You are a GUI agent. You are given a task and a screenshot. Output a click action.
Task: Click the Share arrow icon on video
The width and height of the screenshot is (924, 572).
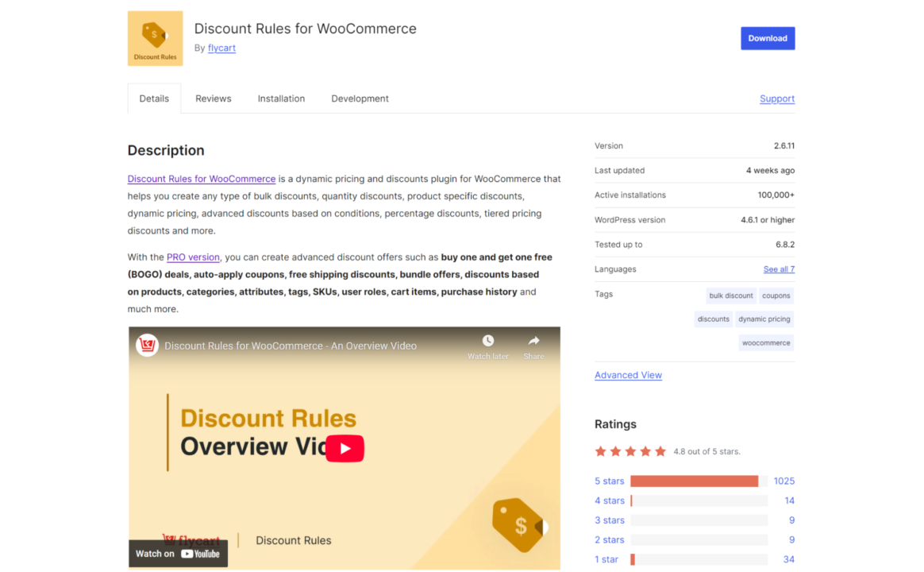pyautogui.click(x=533, y=342)
